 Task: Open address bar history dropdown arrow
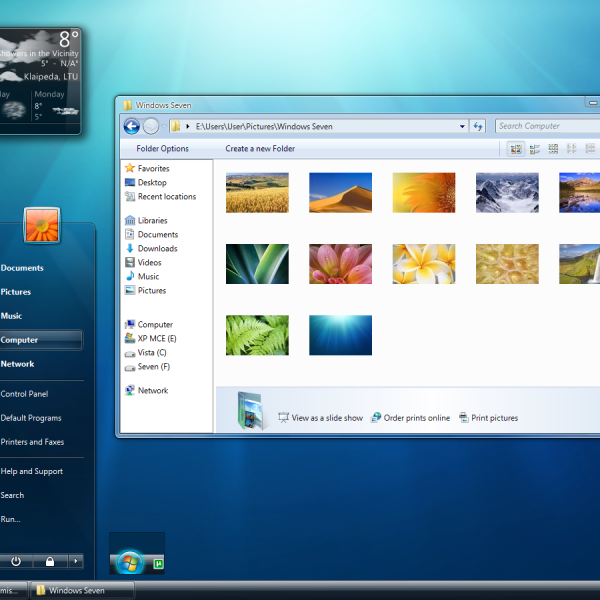(462, 127)
